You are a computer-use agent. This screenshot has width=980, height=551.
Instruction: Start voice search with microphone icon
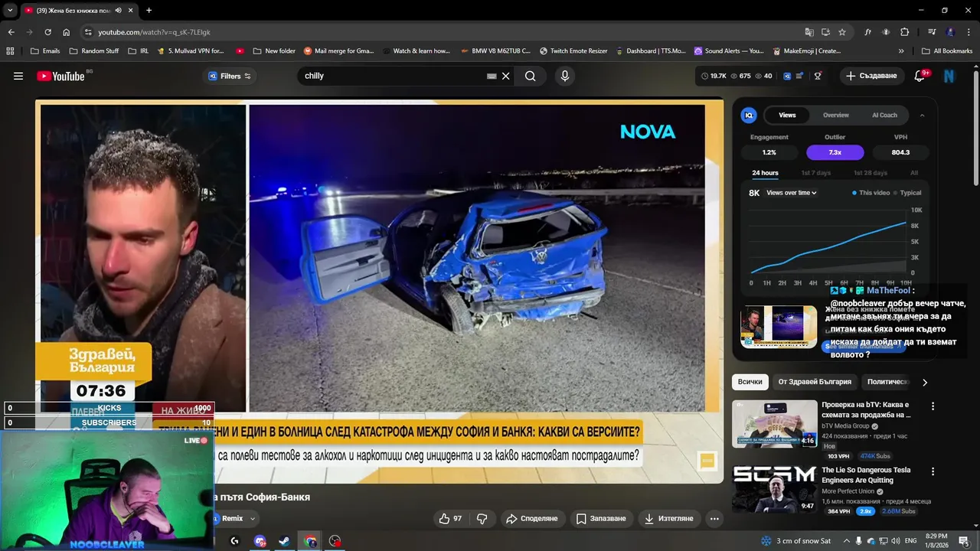565,76
